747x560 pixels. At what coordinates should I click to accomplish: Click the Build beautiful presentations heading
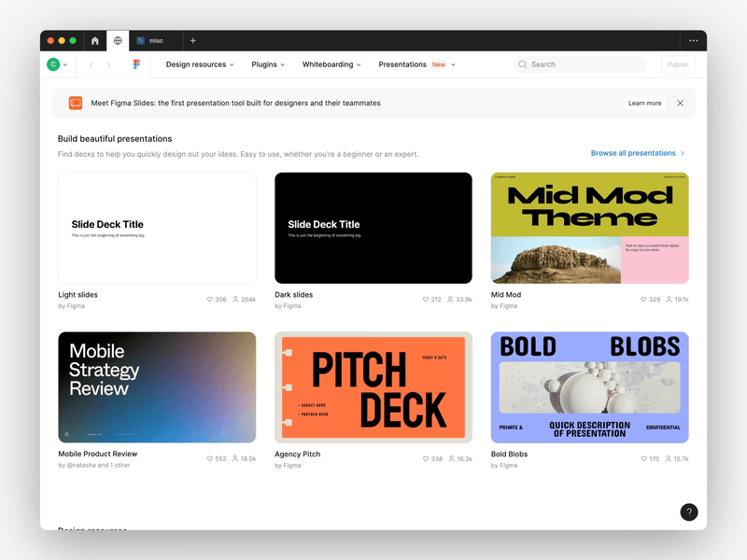coord(115,138)
